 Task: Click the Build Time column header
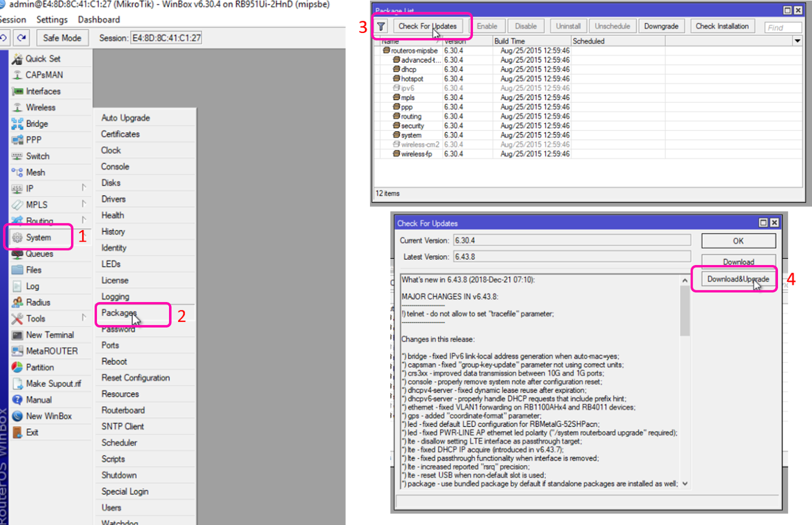(531, 41)
